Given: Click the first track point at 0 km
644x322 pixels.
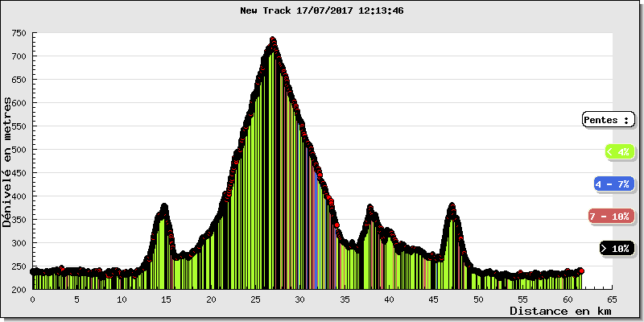Looking at the screenshot, I should [x=33, y=272].
